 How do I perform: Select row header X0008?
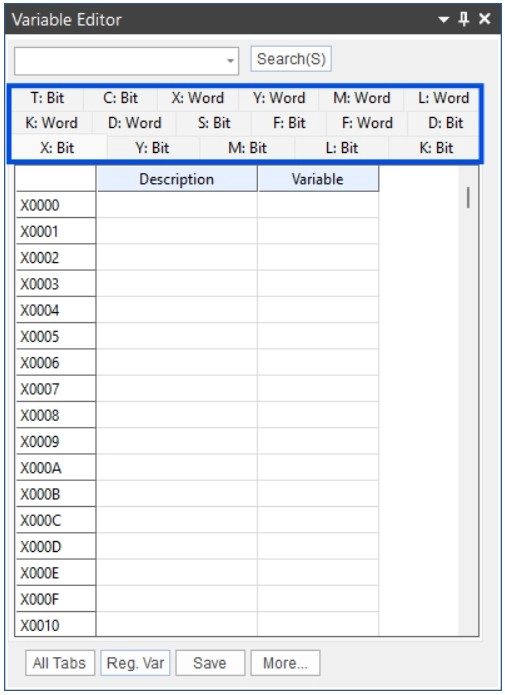point(56,415)
